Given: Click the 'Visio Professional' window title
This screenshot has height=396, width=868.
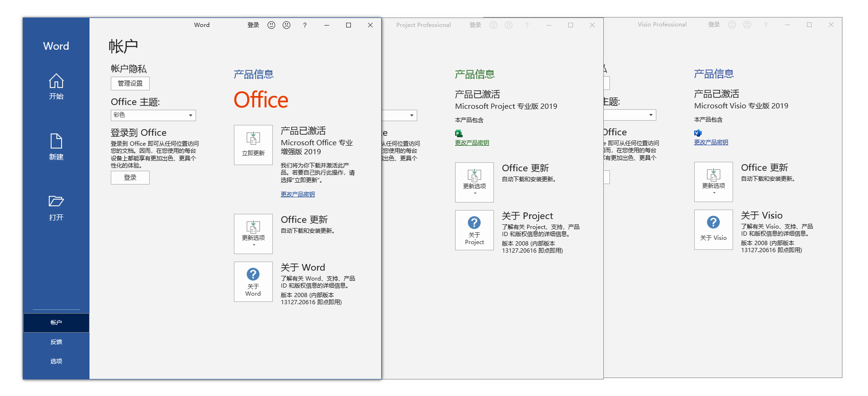Looking at the screenshot, I should click(662, 25).
